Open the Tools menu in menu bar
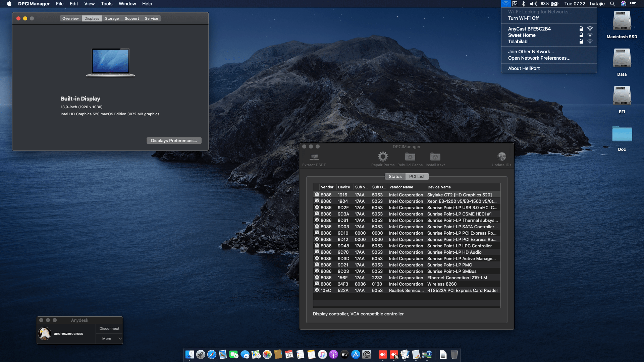This screenshot has height=362, width=644. tap(107, 4)
